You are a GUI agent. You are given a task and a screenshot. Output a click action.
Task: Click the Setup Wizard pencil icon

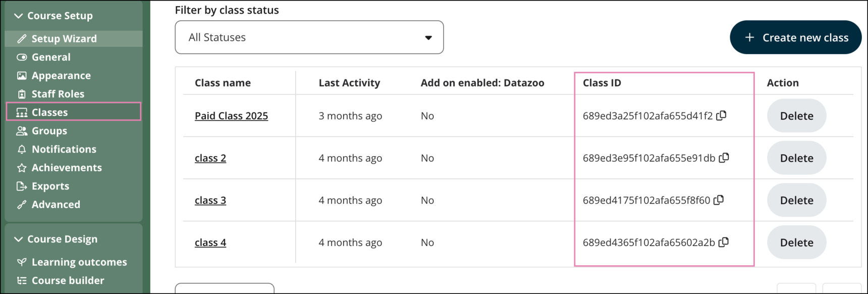point(22,39)
